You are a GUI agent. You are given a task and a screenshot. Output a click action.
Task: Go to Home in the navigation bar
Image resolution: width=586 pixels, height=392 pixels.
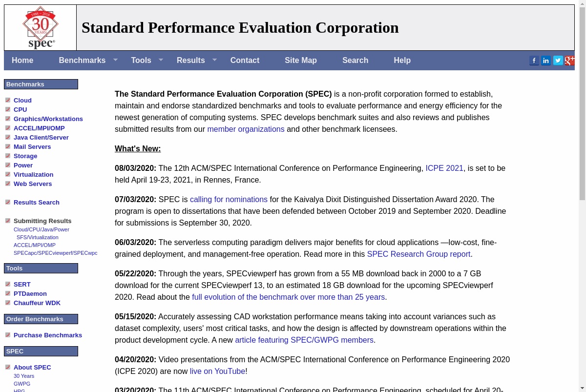click(22, 61)
